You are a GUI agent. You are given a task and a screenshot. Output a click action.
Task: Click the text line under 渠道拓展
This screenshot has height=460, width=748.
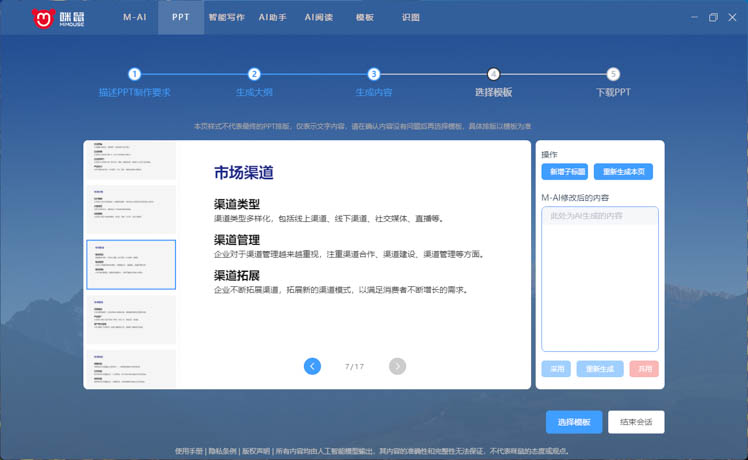coord(342,290)
